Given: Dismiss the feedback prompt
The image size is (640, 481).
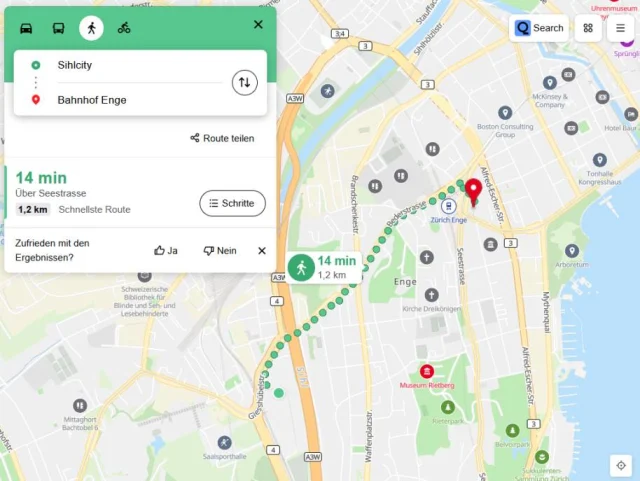Looking at the screenshot, I should point(262,251).
